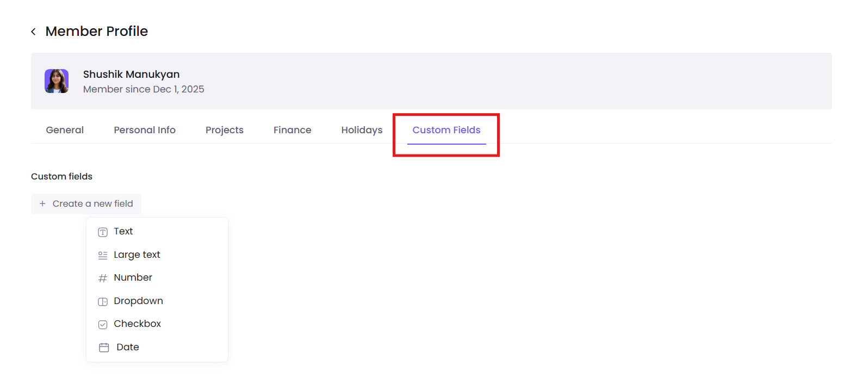Open the Personal Info tab

tap(145, 130)
